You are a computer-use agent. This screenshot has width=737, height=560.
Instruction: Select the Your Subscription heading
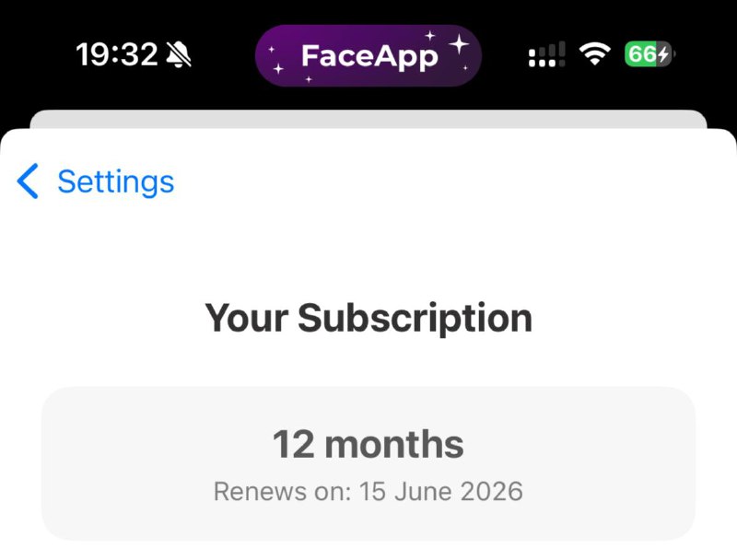click(x=368, y=318)
